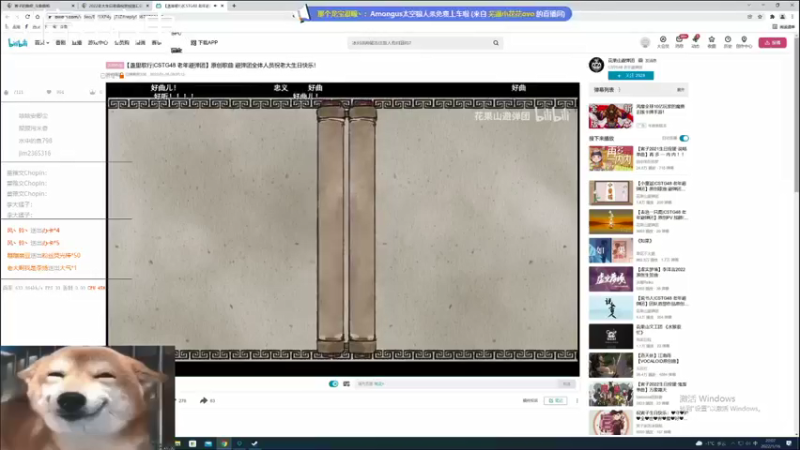
Task: Open the notification center in the taskbar
Action: point(789,443)
